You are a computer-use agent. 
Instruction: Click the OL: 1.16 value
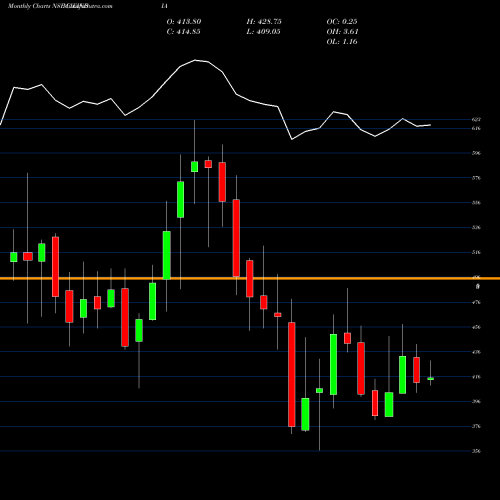pos(342,42)
